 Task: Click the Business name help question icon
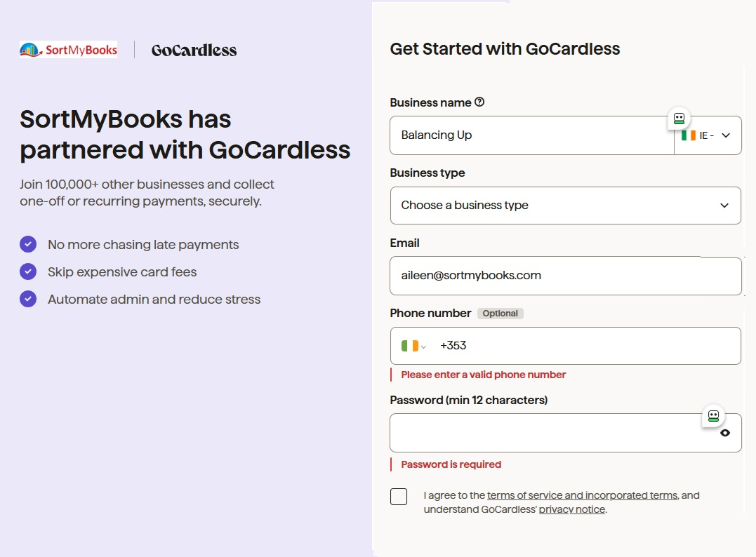point(479,102)
